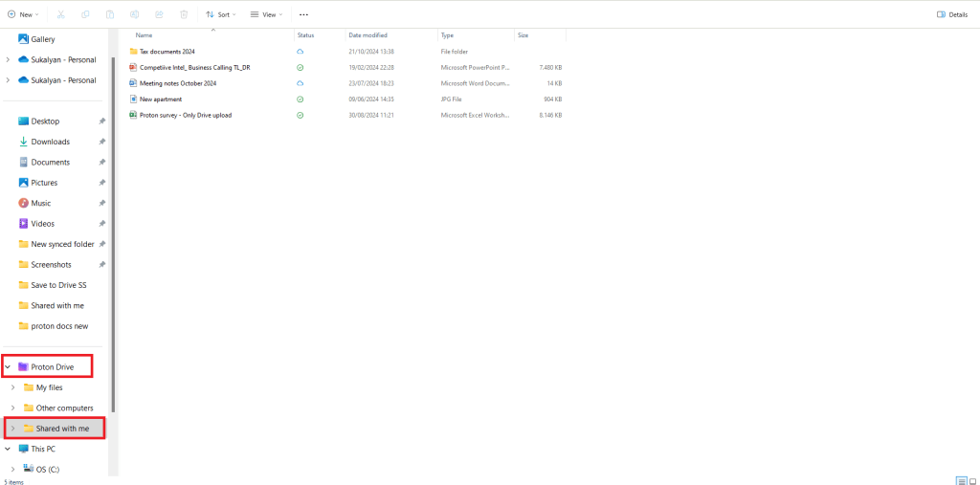Click the Excel icon of Proton survey file

[133, 115]
